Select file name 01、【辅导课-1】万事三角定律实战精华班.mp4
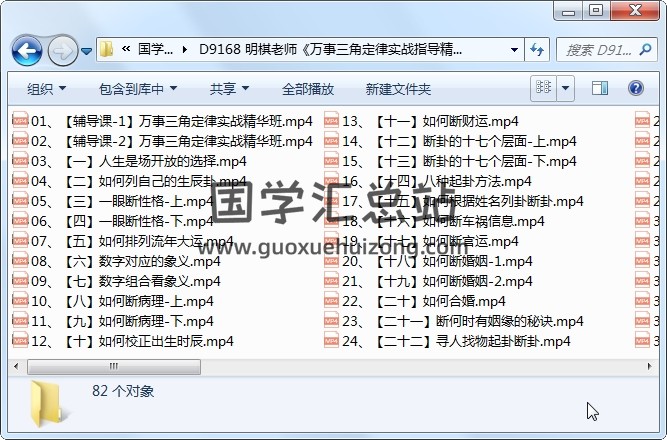Image resolution: width=667 pixels, height=440 pixels. click(172, 121)
